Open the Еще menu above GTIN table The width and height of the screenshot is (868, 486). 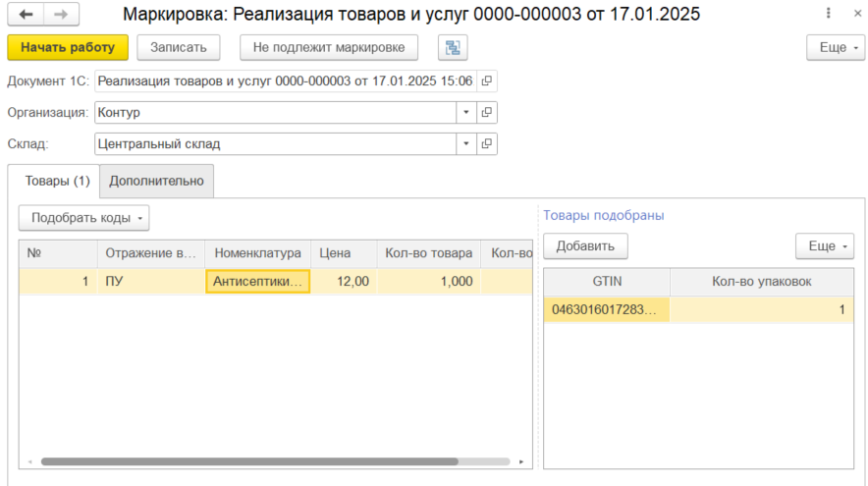click(824, 245)
